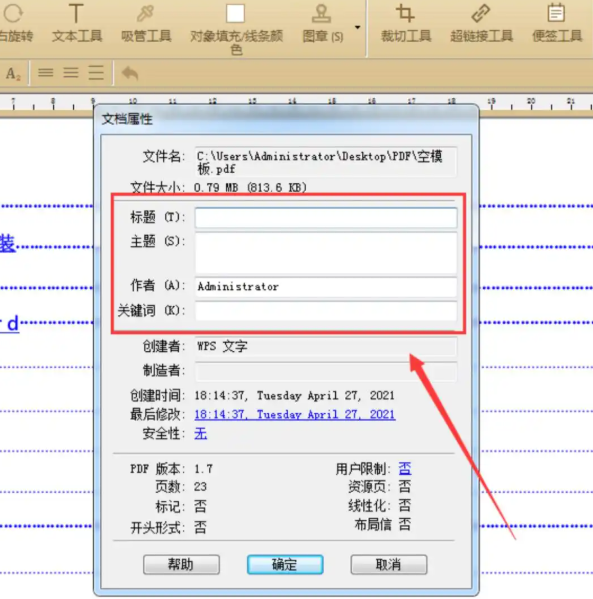
Task: Select the Text tool (文本工具)
Action: click(77, 24)
